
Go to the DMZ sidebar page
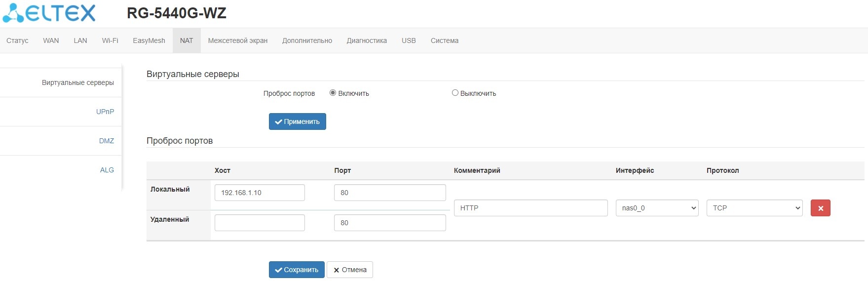coord(107,141)
